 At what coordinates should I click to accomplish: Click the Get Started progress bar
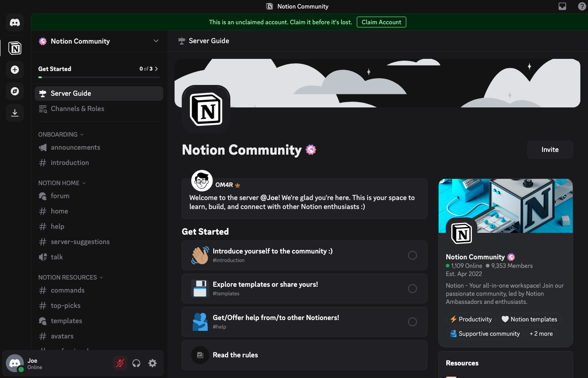pyautogui.click(x=99, y=77)
